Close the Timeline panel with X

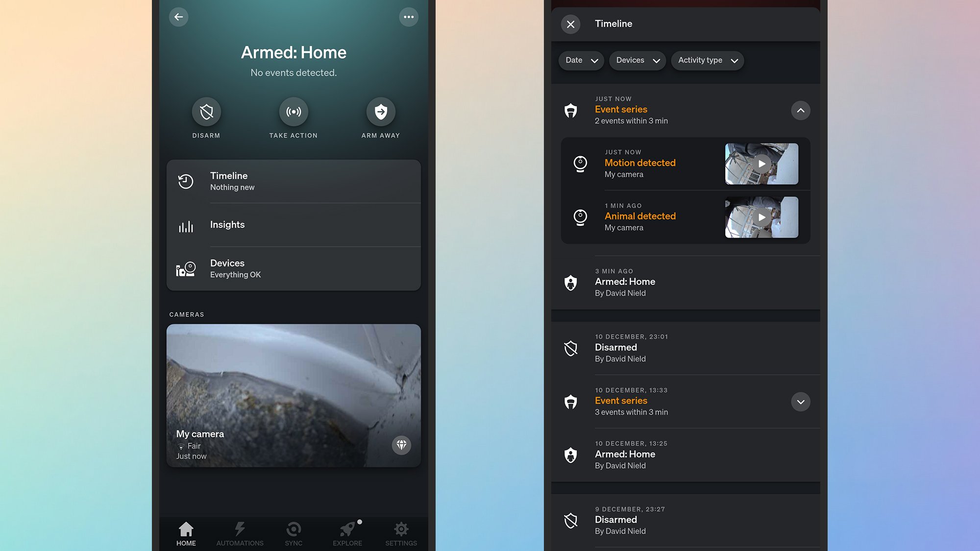570,24
